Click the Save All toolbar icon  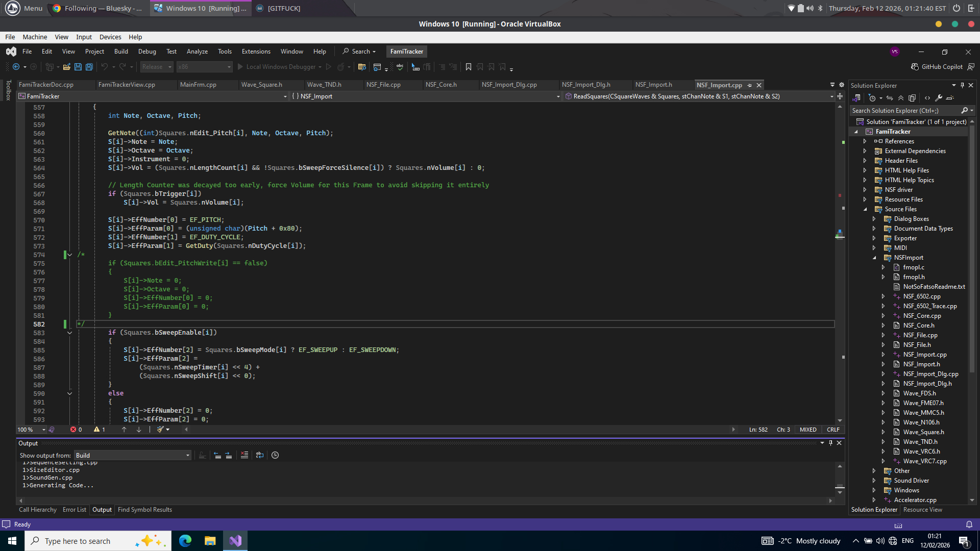coord(89,67)
